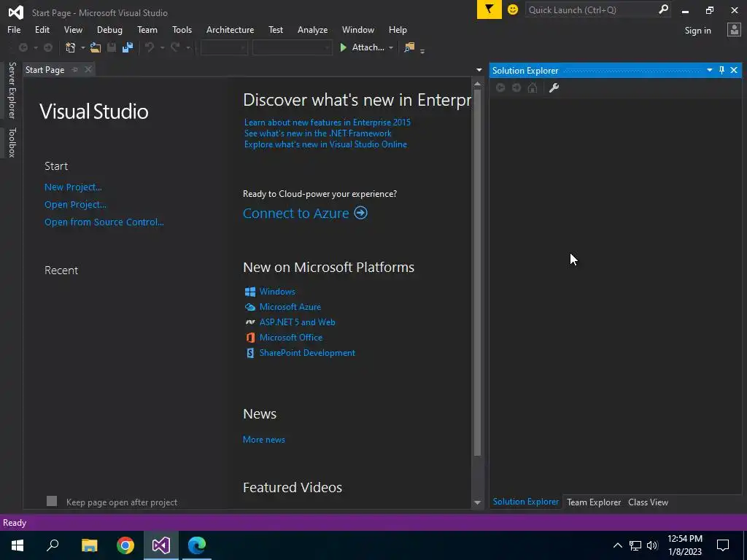Focus the Quick Launch input field
747x560 pixels.
coord(592,9)
